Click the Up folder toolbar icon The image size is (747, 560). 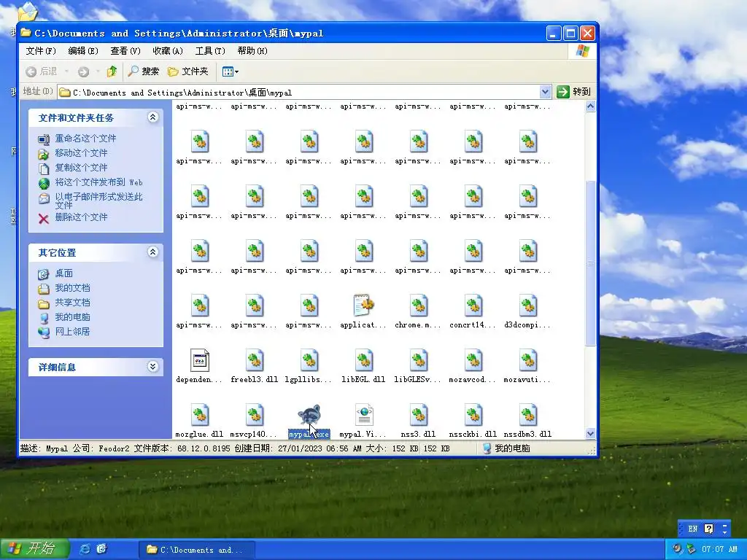pos(112,71)
